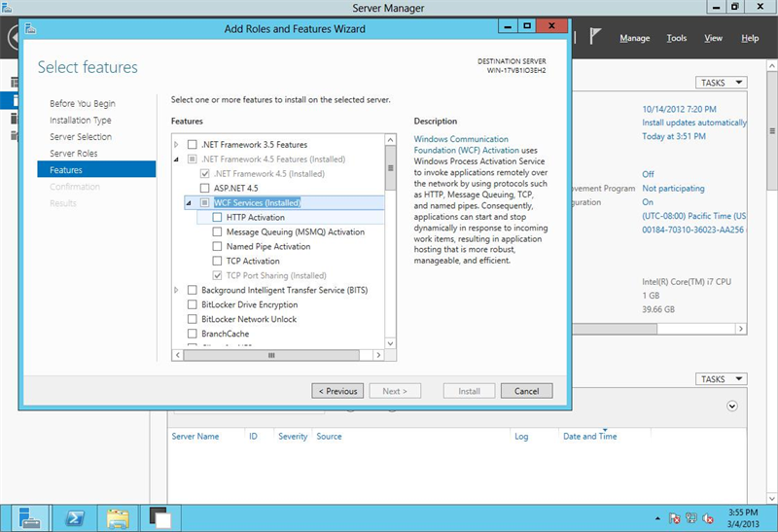This screenshot has width=778, height=532.
Task: Open the taskbar clock showing 3:55 PM
Action: tap(743, 518)
